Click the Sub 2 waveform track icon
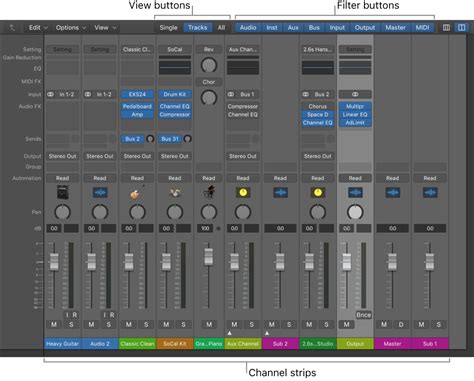 click(x=280, y=192)
